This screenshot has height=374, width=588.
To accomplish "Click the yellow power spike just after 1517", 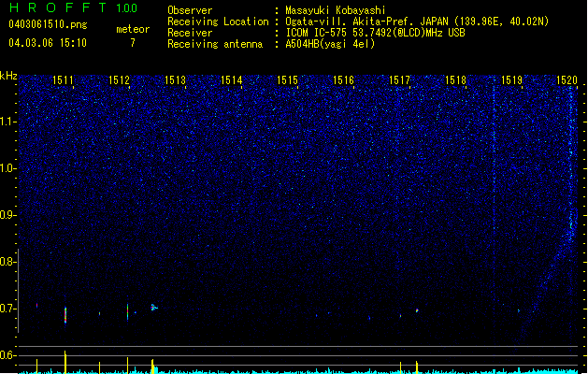I will point(417,367).
